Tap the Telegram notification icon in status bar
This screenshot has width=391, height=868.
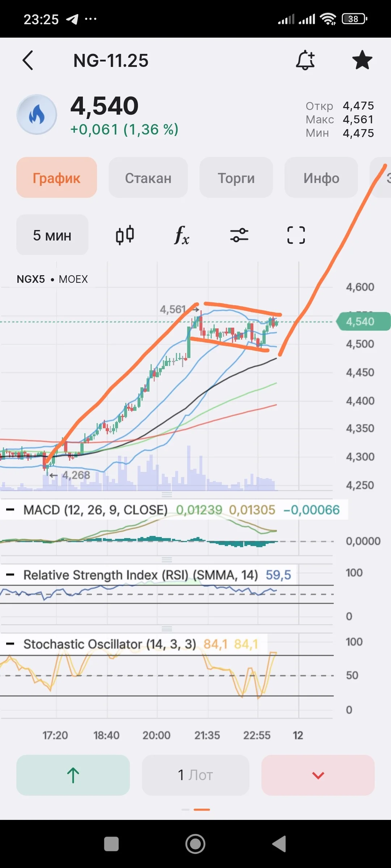pyautogui.click(x=72, y=19)
